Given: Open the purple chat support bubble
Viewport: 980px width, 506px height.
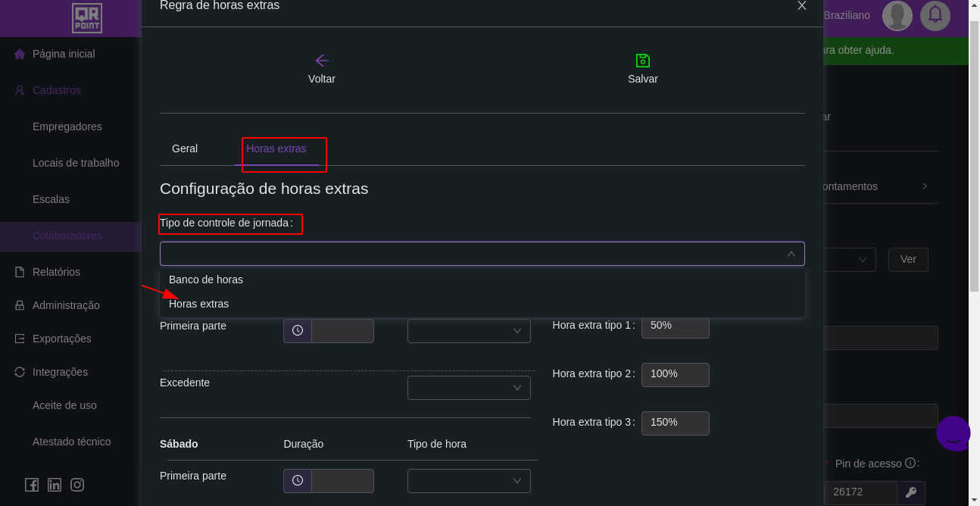Looking at the screenshot, I should point(953,433).
